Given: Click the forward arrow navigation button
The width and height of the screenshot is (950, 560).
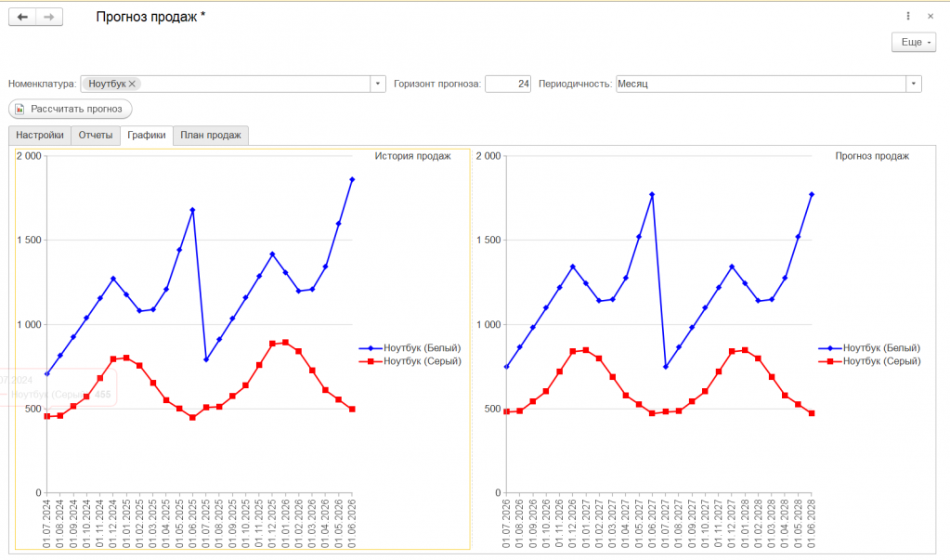Looking at the screenshot, I should [x=49, y=17].
